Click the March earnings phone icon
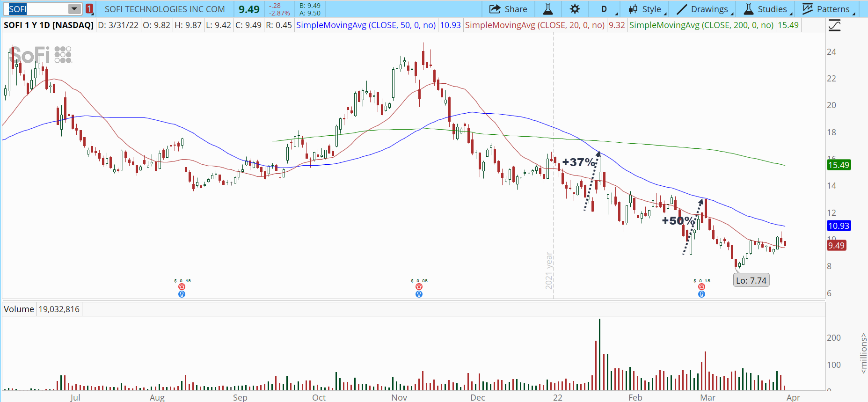Screen dimensions: 868x402 tap(701, 287)
